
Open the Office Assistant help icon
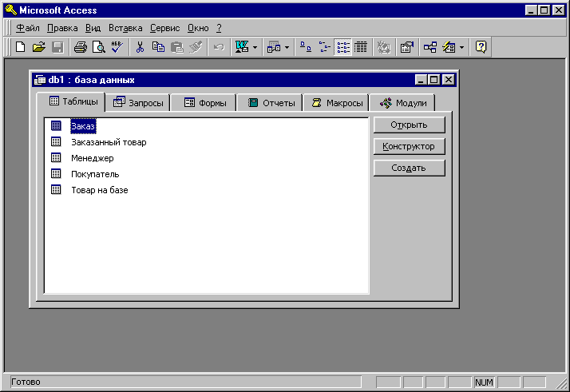481,47
